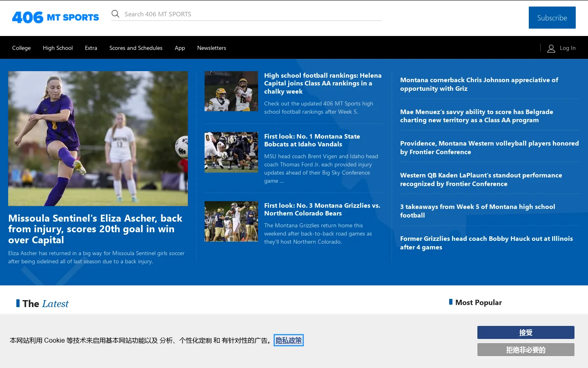Screen dimensions: 588x368
Task: Click the Most Popular heading
Action: click(x=479, y=303)
